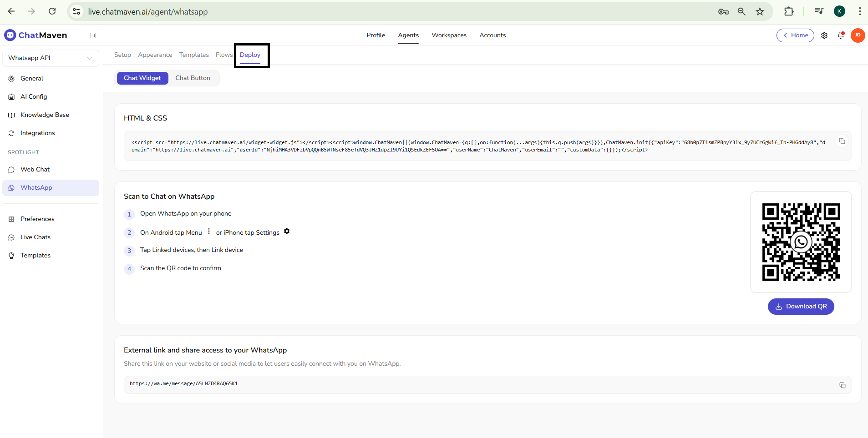Open the notifications bell

(x=841, y=35)
